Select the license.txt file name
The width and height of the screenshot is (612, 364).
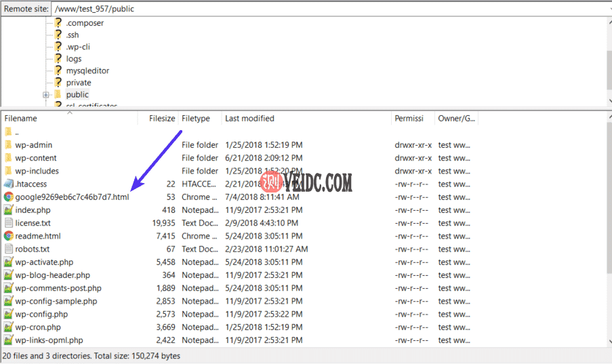tap(33, 223)
